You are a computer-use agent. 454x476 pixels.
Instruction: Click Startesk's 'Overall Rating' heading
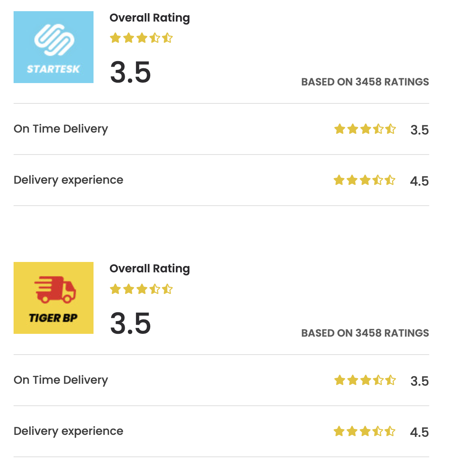coord(149,18)
